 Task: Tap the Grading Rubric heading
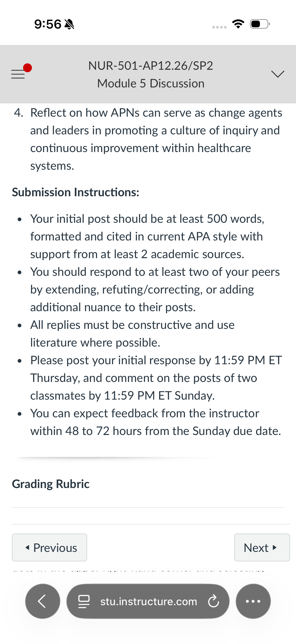tap(51, 484)
